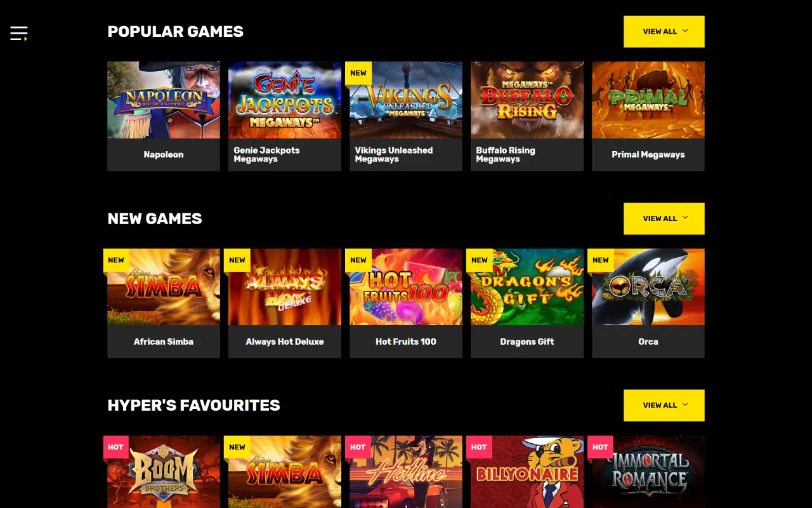Choose the Primal Megaways game tile

(648, 116)
